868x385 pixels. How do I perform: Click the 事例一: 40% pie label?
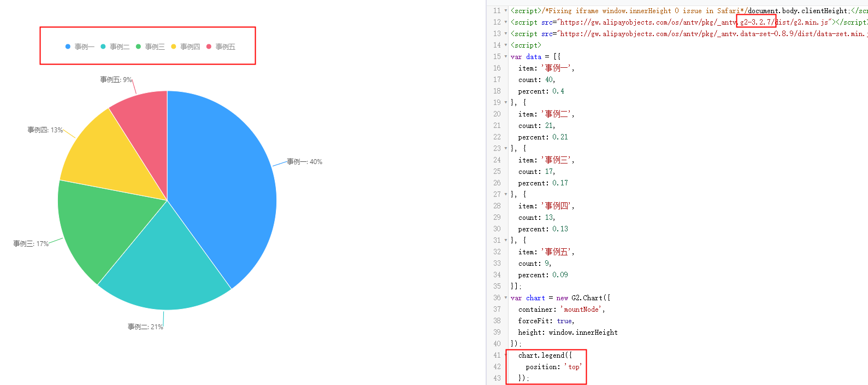click(305, 162)
